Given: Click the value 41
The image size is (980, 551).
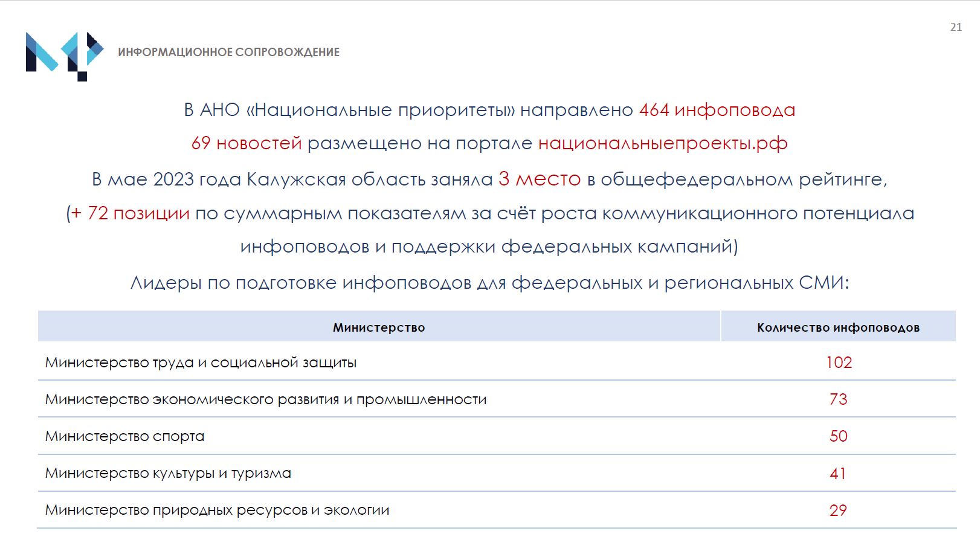Looking at the screenshot, I should coord(839,474).
